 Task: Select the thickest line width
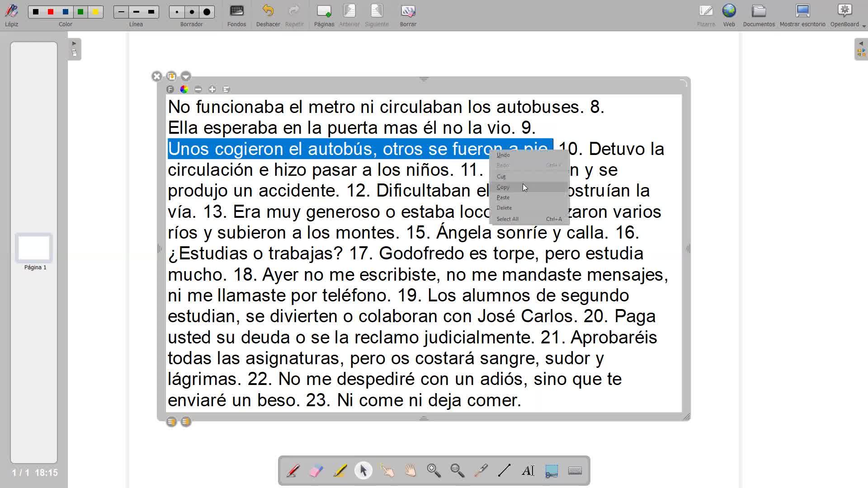coord(151,12)
